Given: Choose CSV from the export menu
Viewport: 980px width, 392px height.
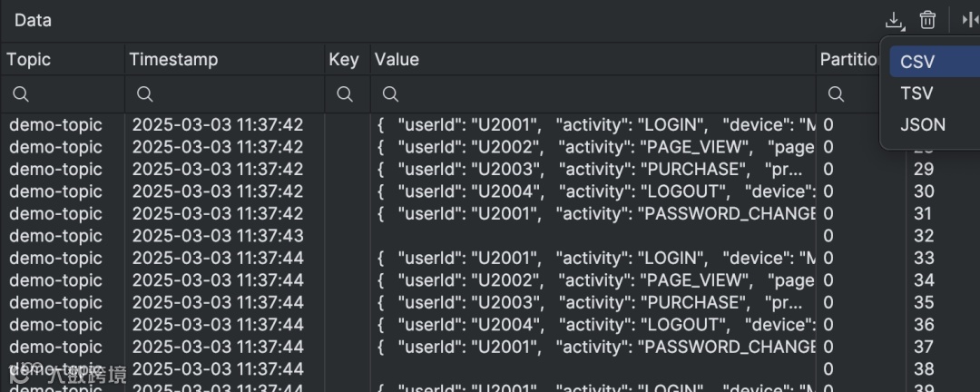Looking at the screenshot, I should tap(917, 63).
